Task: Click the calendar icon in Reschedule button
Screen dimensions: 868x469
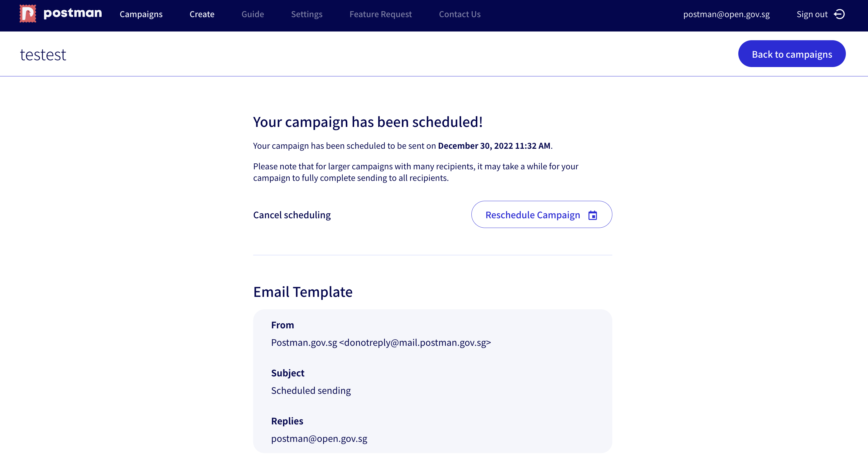Action: [592, 215]
